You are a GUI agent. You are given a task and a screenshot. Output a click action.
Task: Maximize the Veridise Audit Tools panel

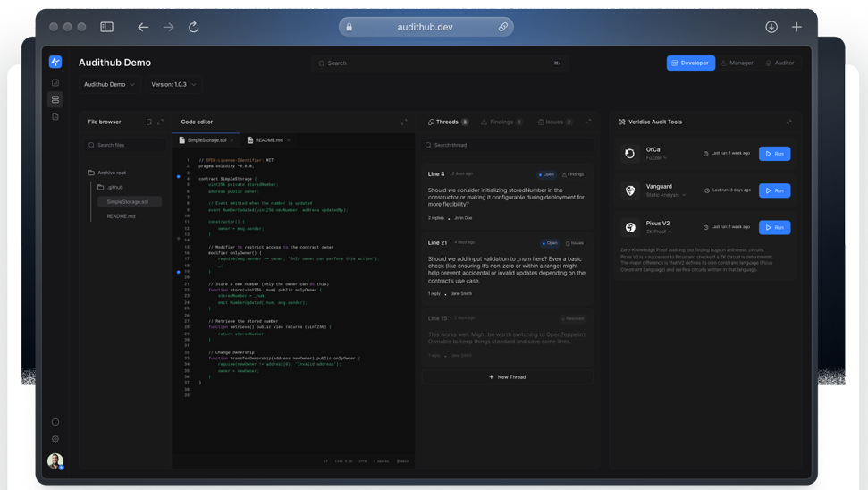click(x=788, y=122)
